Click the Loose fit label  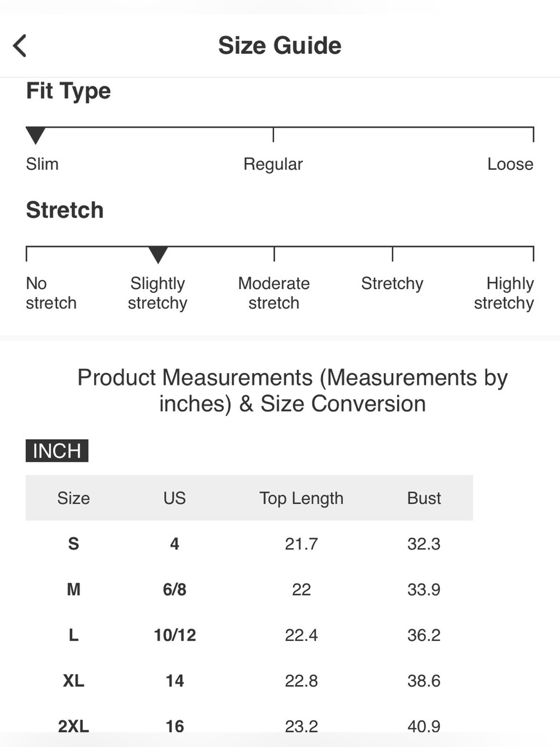pyautogui.click(x=510, y=164)
